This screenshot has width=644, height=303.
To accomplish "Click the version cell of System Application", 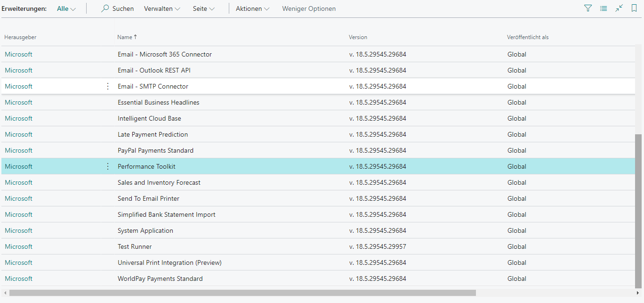I will coord(378,230).
